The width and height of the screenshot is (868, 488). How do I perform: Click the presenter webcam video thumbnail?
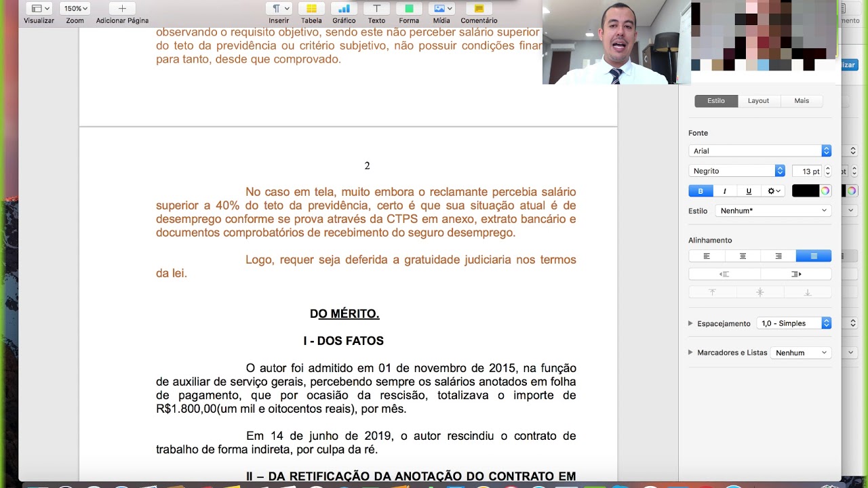[x=616, y=42]
